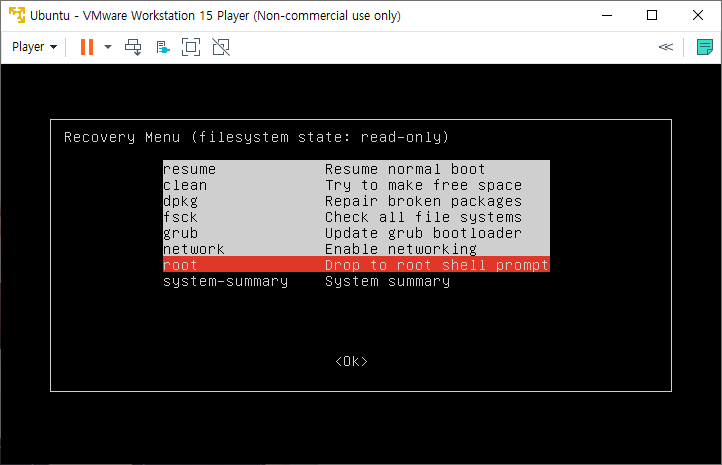Expand the power options dropdown arrow
Screen dimensions: 722x465
point(108,47)
